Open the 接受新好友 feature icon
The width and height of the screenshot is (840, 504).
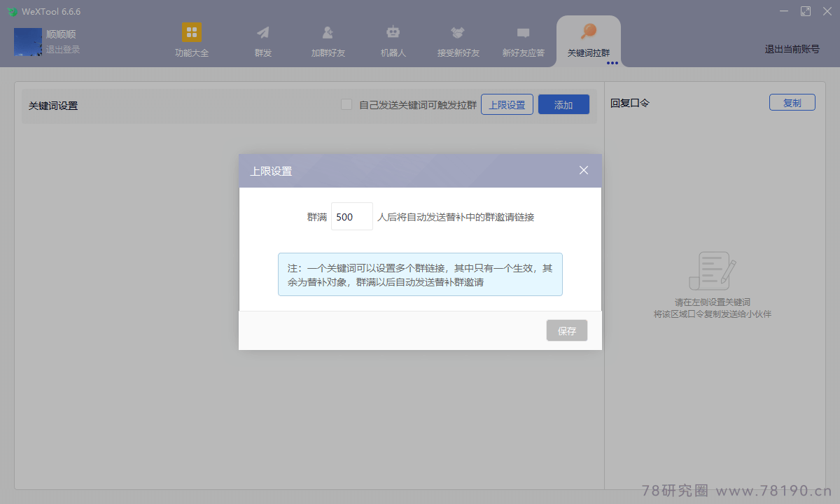pyautogui.click(x=457, y=31)
